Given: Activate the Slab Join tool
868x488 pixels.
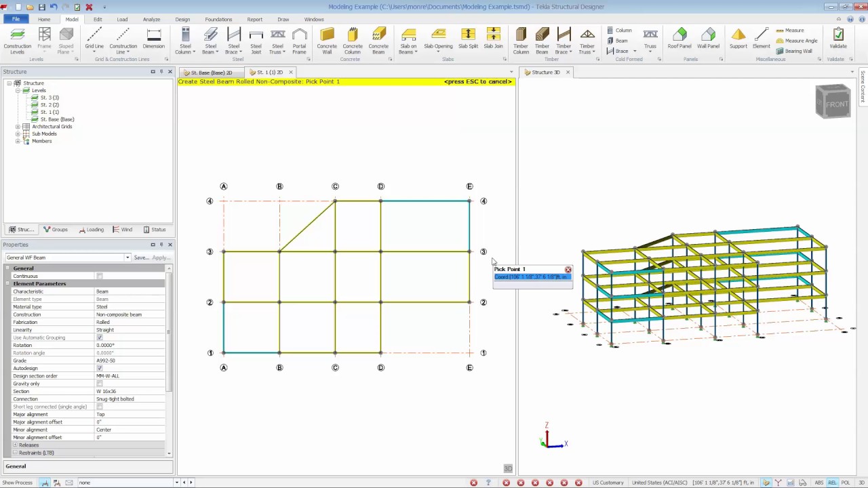Looking at the screenshot, I should 493,39.
